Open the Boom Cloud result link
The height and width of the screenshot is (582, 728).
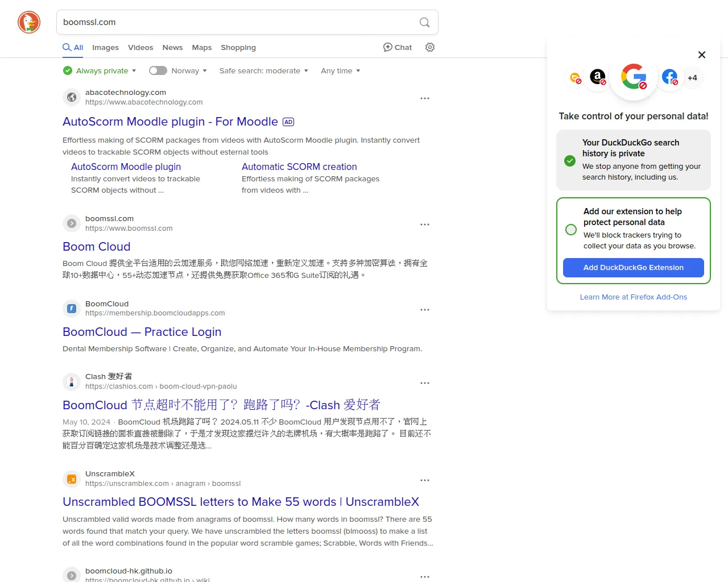coord(97,247)
